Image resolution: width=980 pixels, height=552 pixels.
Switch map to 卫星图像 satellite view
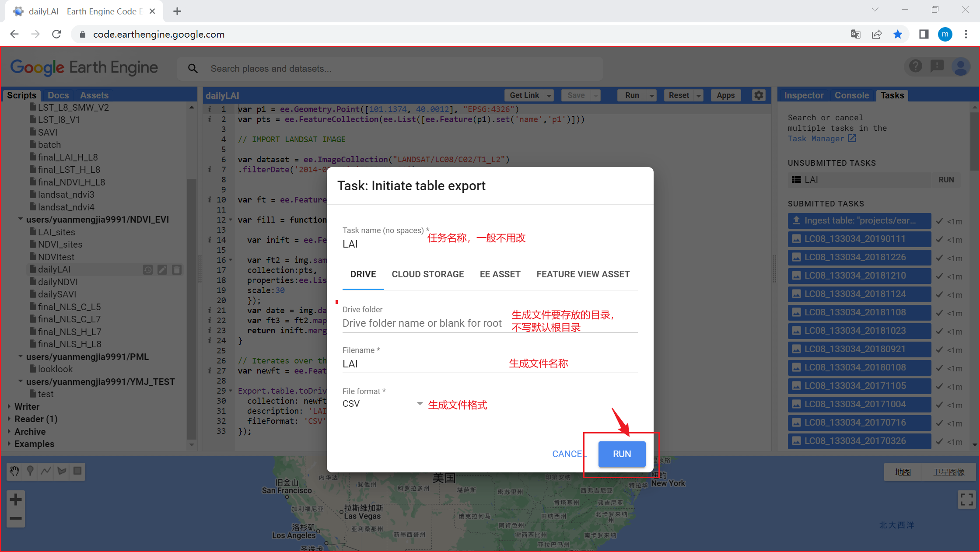948,472
